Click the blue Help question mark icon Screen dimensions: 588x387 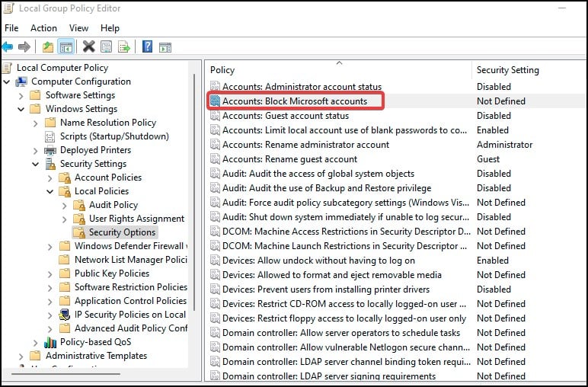[x=146, y=47]
